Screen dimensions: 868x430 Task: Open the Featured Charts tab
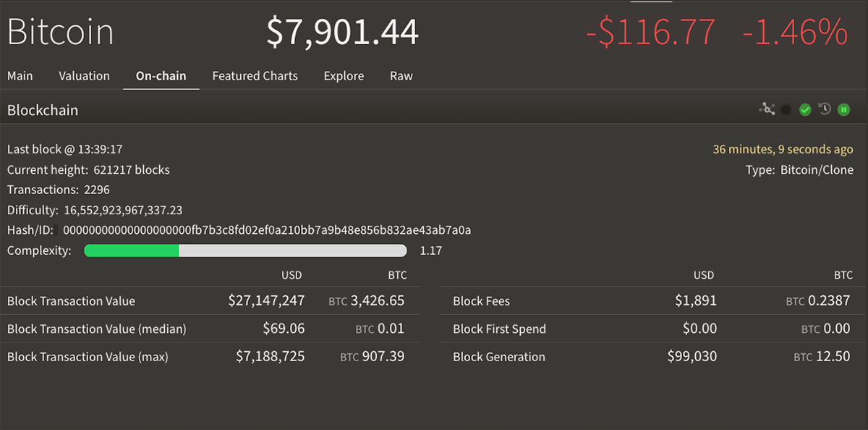click(x=255, y=75)
